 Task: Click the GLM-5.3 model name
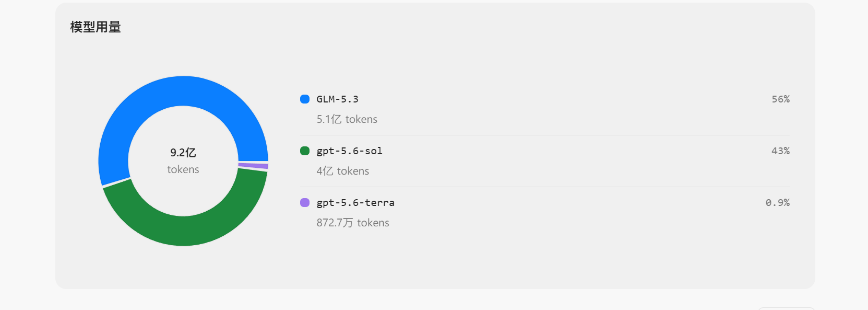337,99
